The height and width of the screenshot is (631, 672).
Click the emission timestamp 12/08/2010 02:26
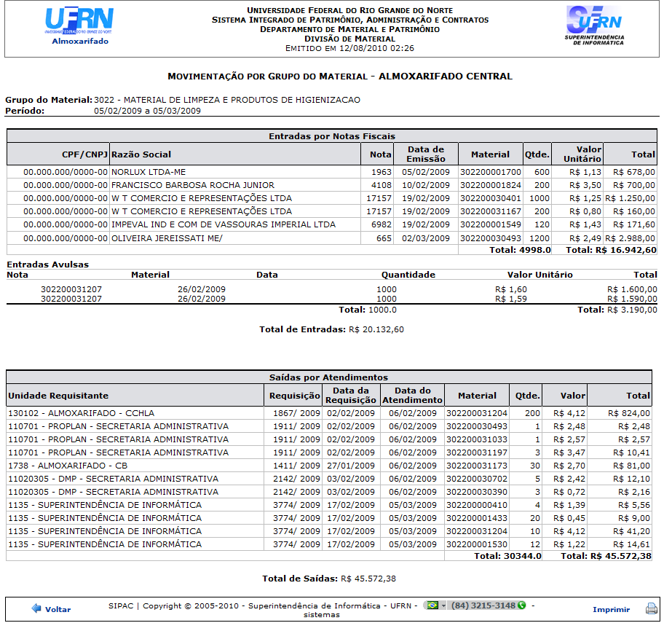click(376, 48)
